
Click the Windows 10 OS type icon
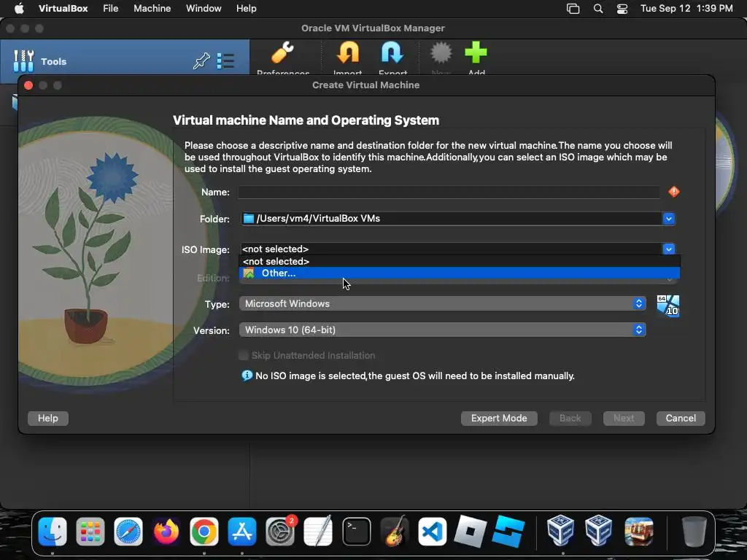pos(668,306)
